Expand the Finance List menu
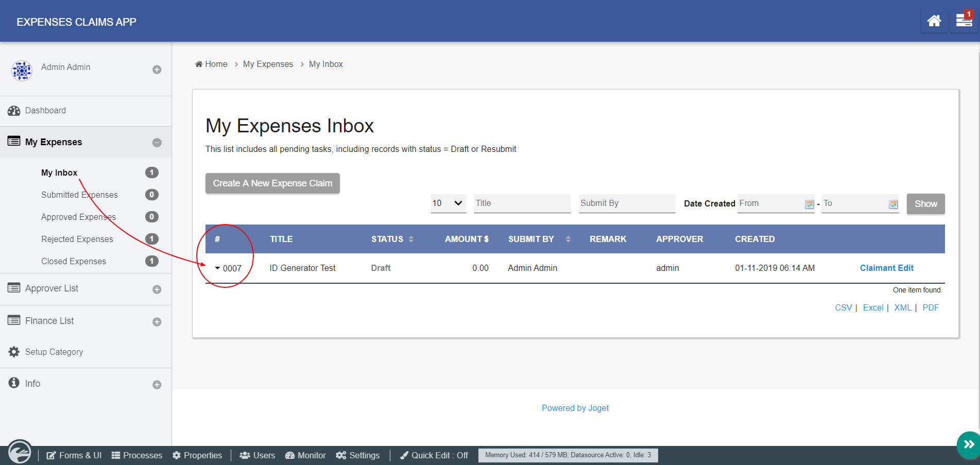 (x=157, y=322)
